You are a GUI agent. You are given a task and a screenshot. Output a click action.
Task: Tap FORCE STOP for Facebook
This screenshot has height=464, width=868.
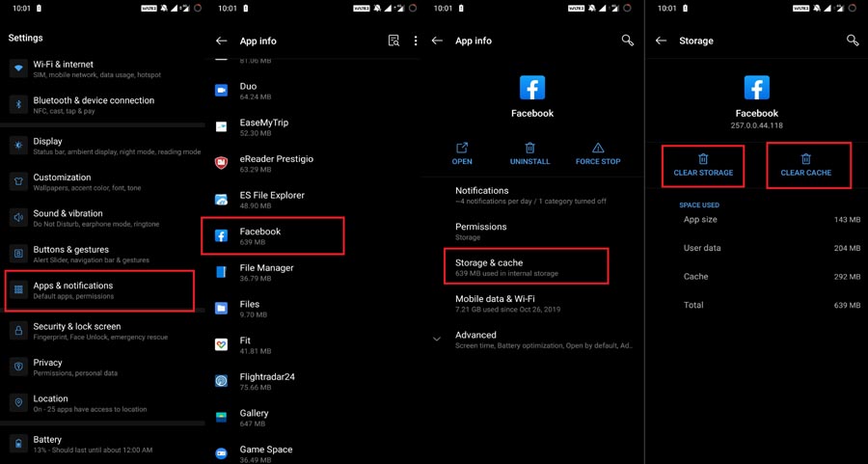coord(598,154)
